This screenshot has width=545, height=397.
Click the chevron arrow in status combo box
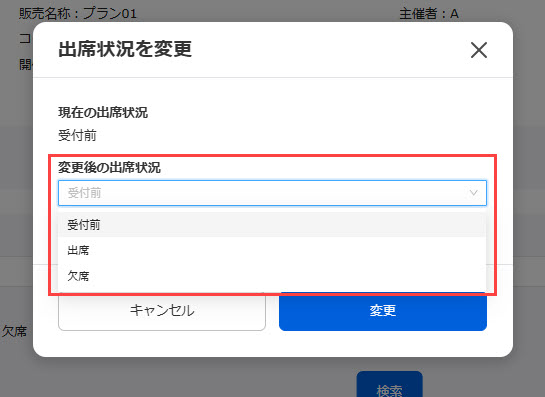point(473,193)
